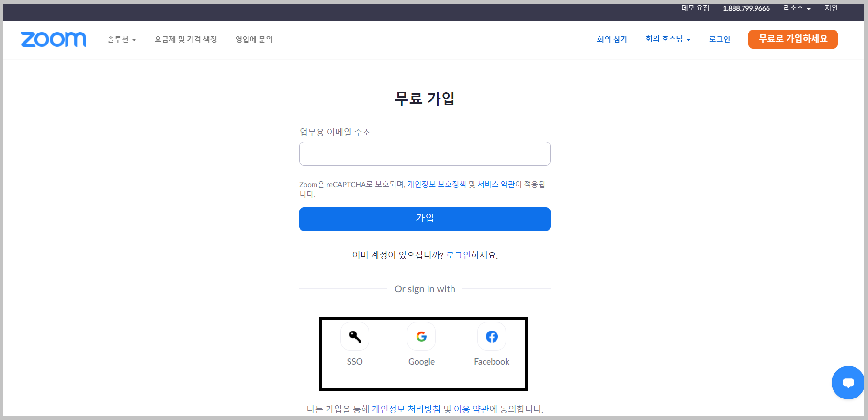Open the reCAPTCHA 개인정보 보호정책 link

437,184
